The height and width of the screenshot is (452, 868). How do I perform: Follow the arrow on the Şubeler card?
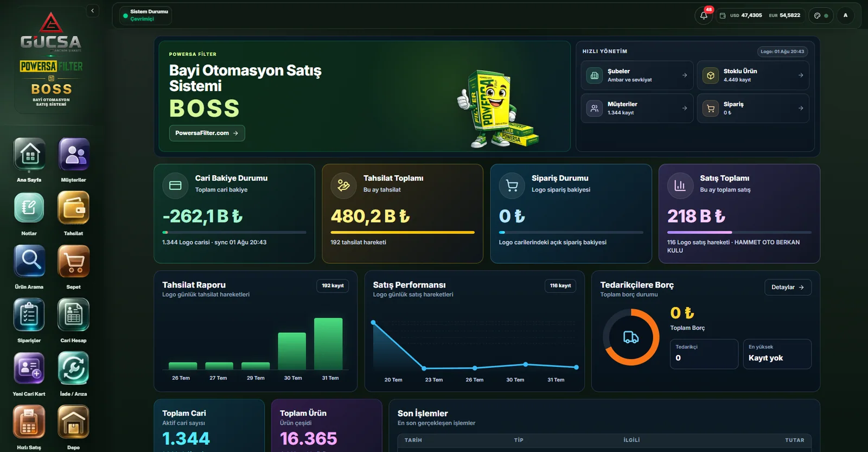(685, 75)
